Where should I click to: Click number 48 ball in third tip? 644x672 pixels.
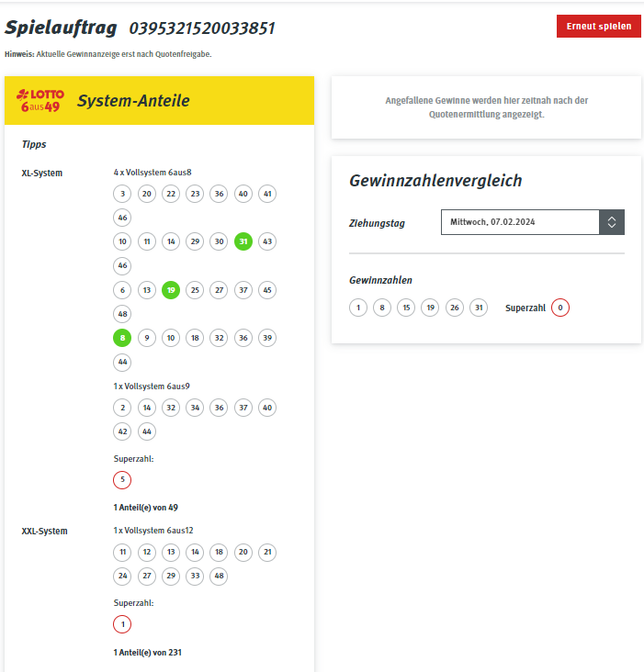click(x=122, y=314)
